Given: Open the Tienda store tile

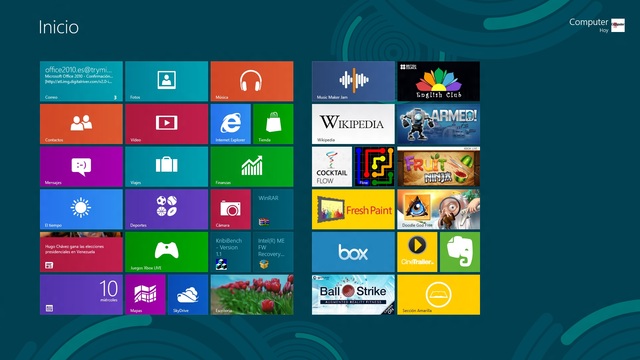Looking at the screenshot, I should coord(273,124).
